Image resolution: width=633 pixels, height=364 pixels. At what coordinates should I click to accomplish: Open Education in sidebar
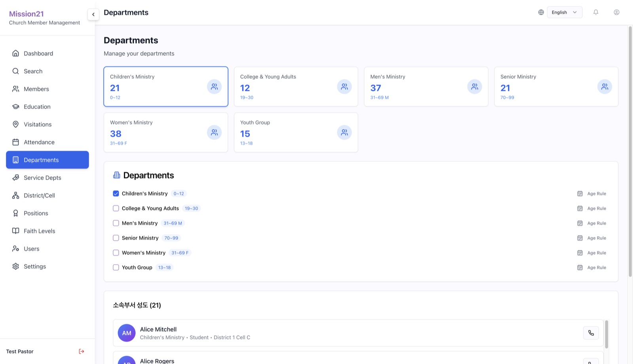pyautogui.click(x=47, y=107)
